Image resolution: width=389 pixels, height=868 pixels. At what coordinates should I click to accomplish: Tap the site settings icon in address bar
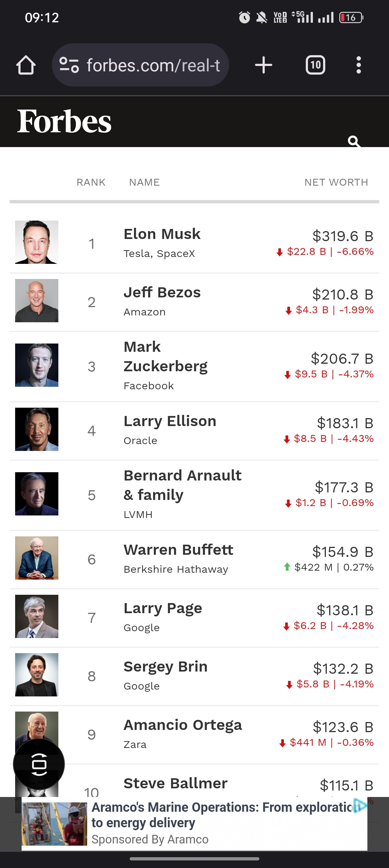click(69, 65)
